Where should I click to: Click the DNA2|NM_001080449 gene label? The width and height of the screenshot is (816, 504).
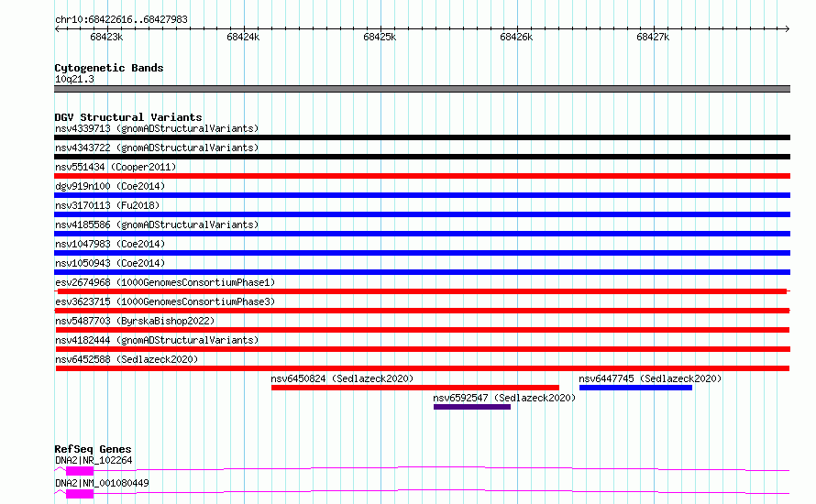click(102, 483)
